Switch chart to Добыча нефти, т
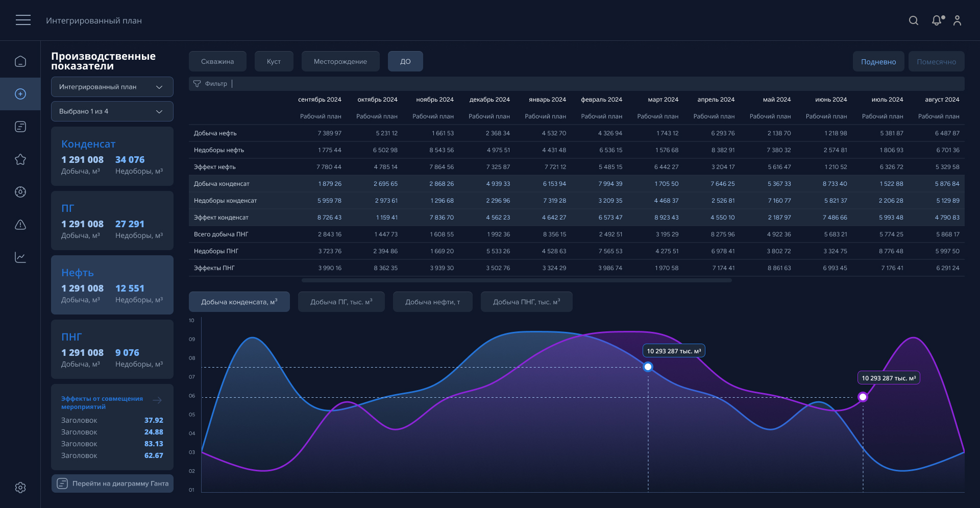 432,302
